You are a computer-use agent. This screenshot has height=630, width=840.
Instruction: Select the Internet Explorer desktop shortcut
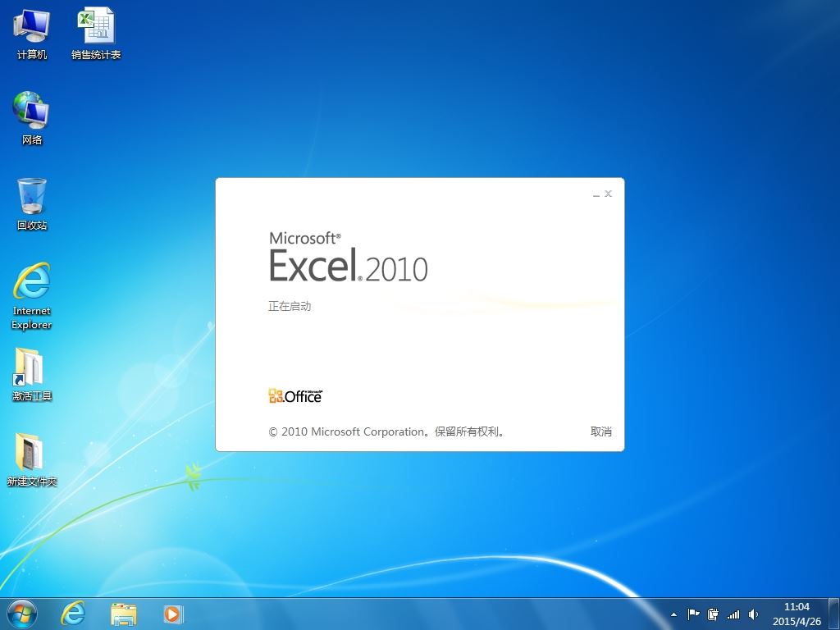(x=32, y=295)
